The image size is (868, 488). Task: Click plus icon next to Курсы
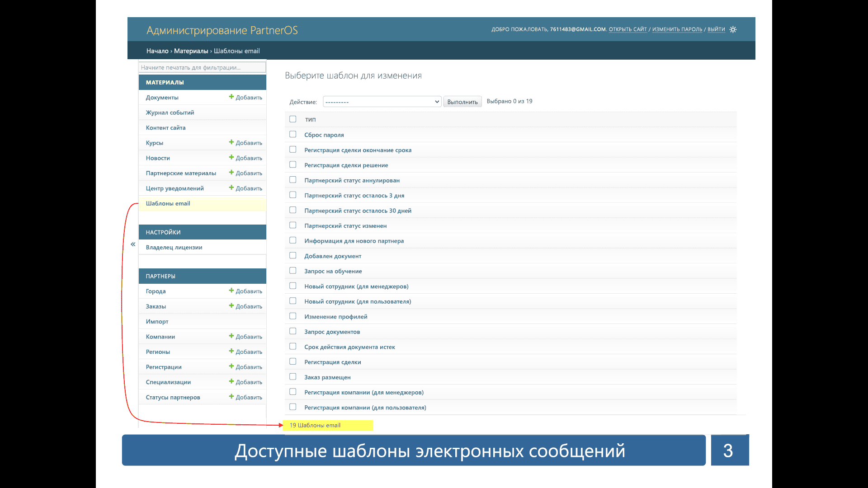click(x=231, y=142)
